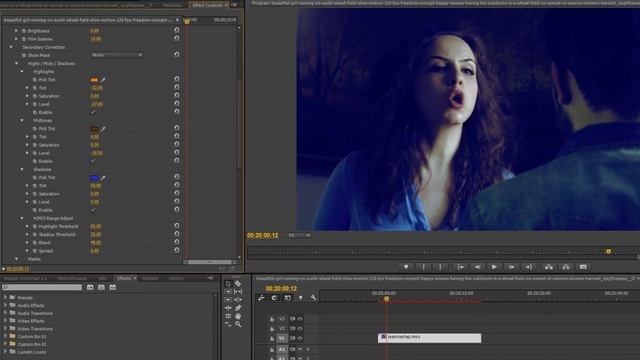Click Highlights Pick Tint orange color swatch

(x=94, y=80)
